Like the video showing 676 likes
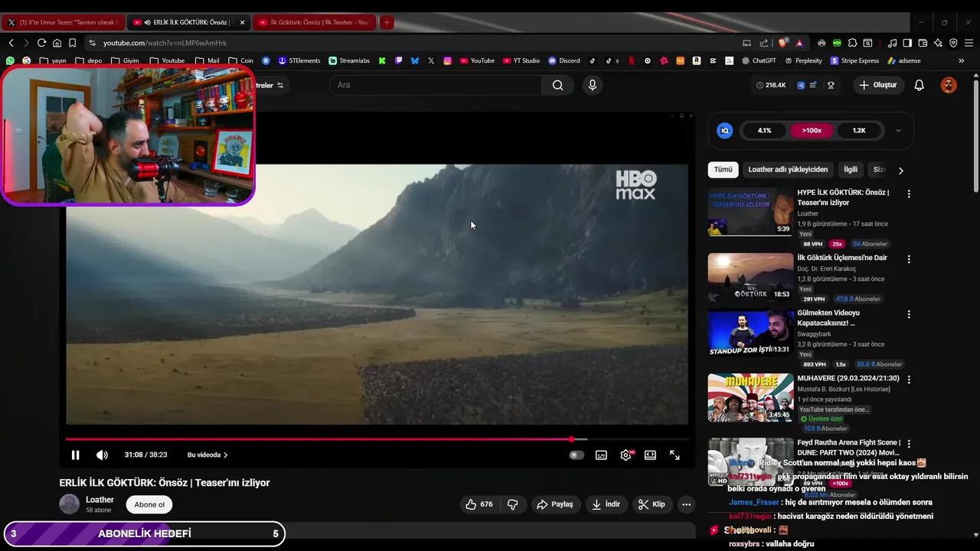980x551 pixels. click(x=479, y=504)
